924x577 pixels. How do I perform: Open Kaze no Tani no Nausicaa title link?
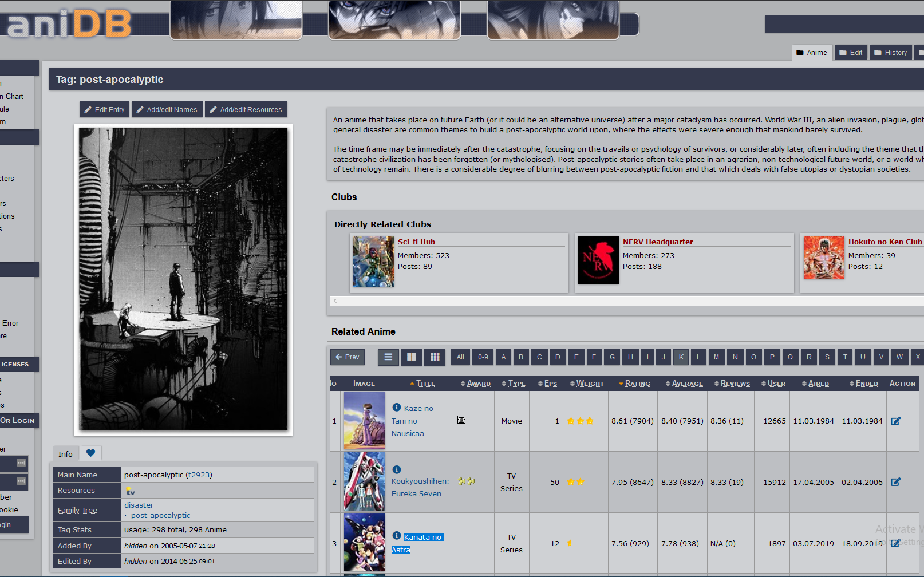(412, 421)
